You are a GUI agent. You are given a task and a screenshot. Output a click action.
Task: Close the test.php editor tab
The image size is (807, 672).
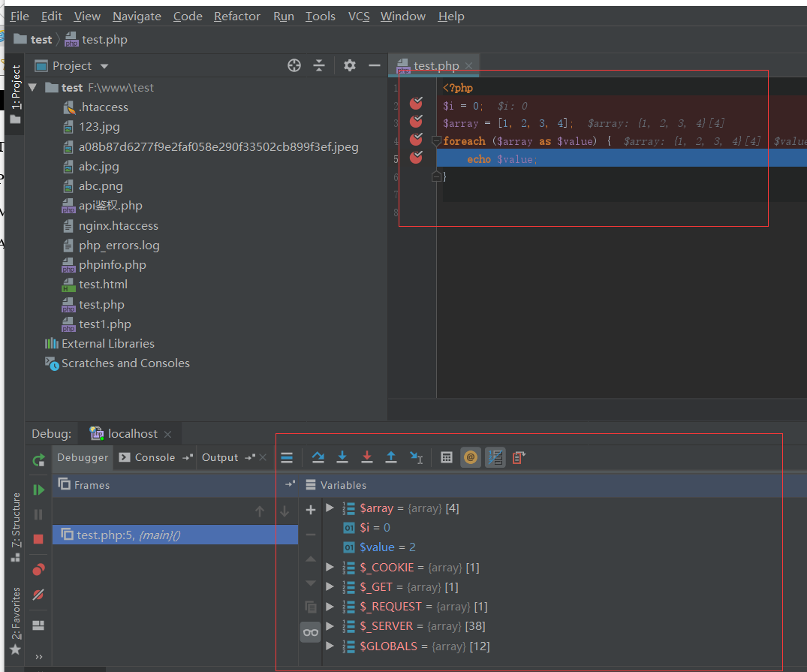468,66
